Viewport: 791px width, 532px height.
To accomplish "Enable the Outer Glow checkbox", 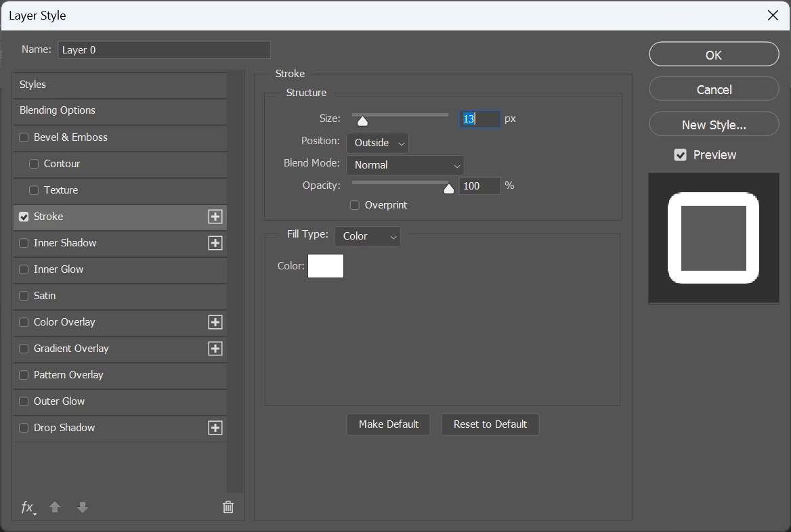I will tap(24, 401).
